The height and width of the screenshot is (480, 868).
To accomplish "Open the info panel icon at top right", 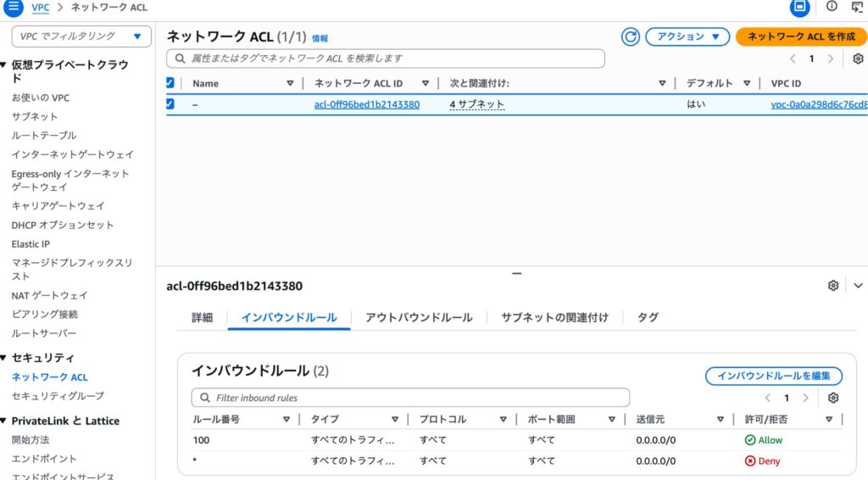I will tap(831, 7).
